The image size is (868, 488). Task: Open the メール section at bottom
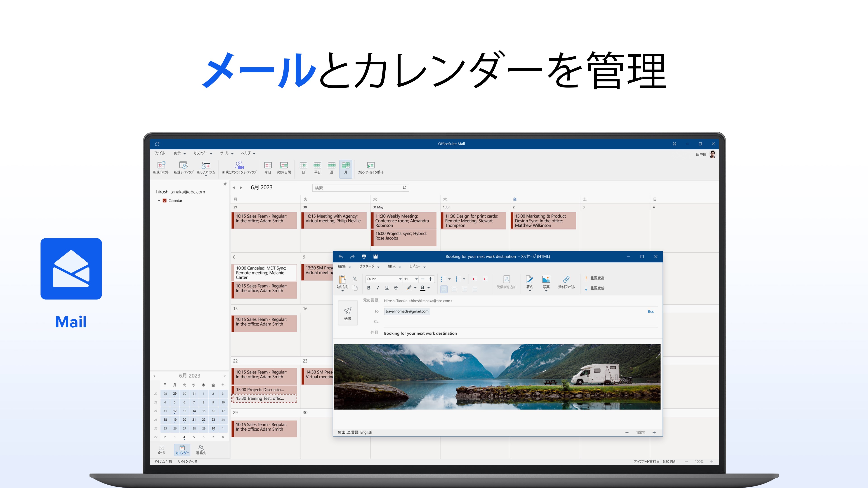(161, 450)
